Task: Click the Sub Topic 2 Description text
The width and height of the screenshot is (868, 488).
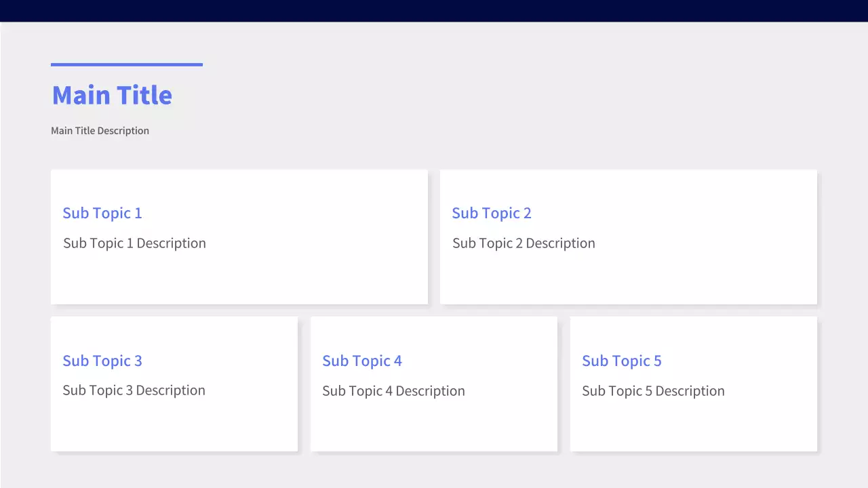Action: [524, 243]
